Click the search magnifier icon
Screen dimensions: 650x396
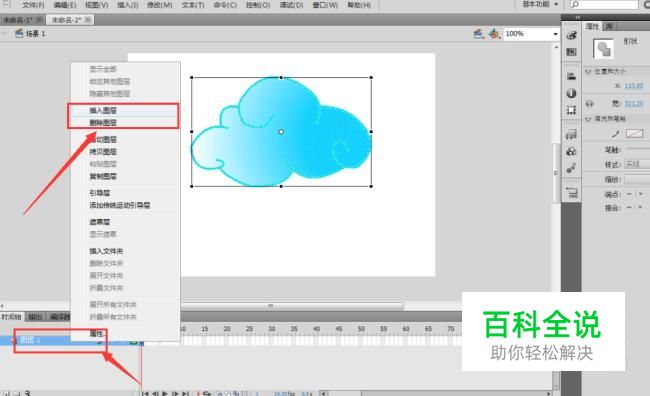click(575, 4)
